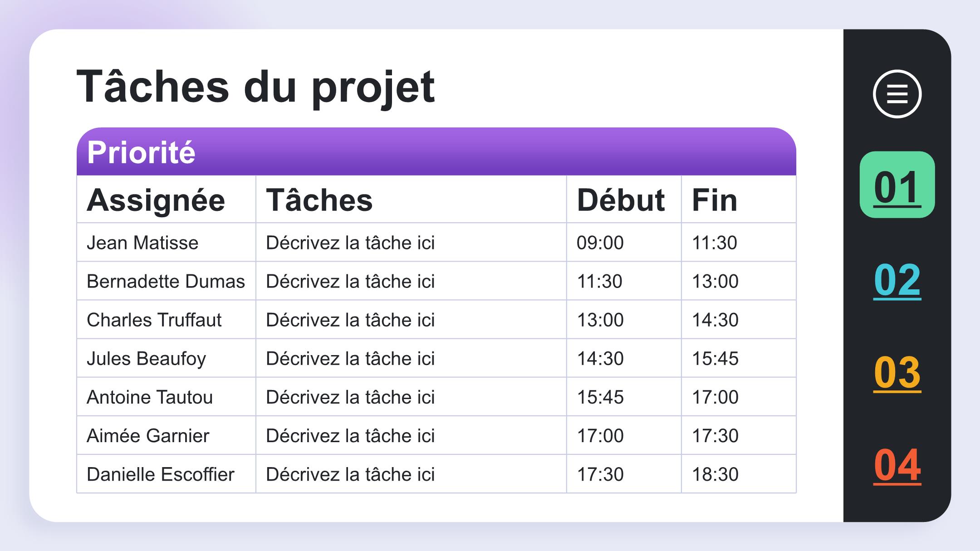Select the Aimée Garnier cell
The height and width of the screenshot is (551, 980).
(166, 435)
